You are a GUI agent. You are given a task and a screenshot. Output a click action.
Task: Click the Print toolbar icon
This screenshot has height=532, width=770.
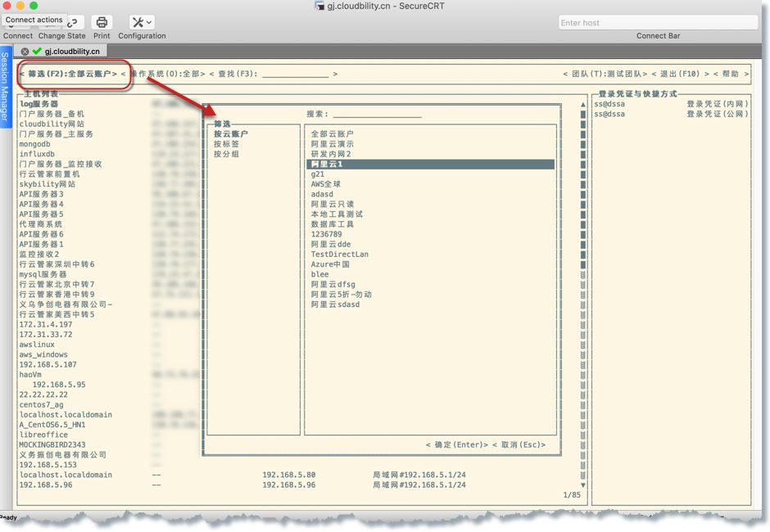(102, 23)
